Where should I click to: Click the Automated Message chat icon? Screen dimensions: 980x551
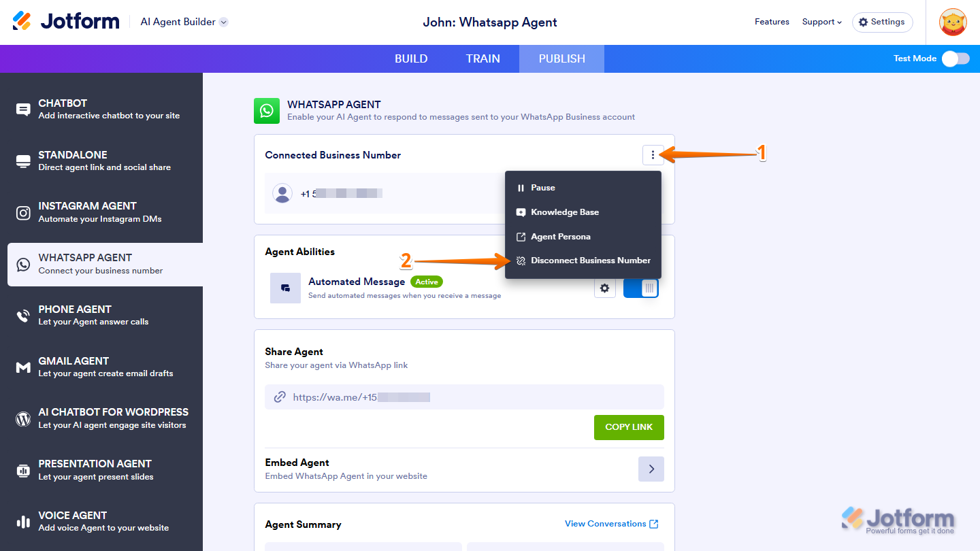coord(285,288)
